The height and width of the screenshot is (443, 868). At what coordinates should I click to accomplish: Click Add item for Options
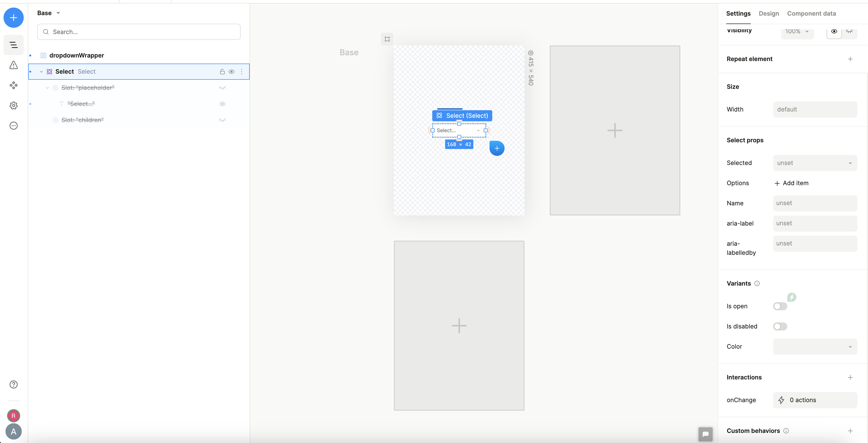point(791,183)
